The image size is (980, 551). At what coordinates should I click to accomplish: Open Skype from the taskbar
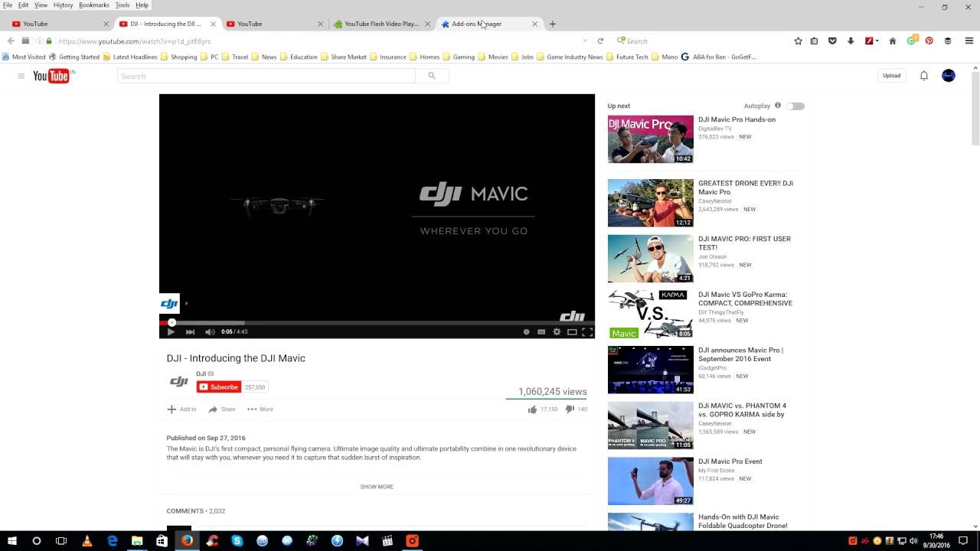pos(237,541)
